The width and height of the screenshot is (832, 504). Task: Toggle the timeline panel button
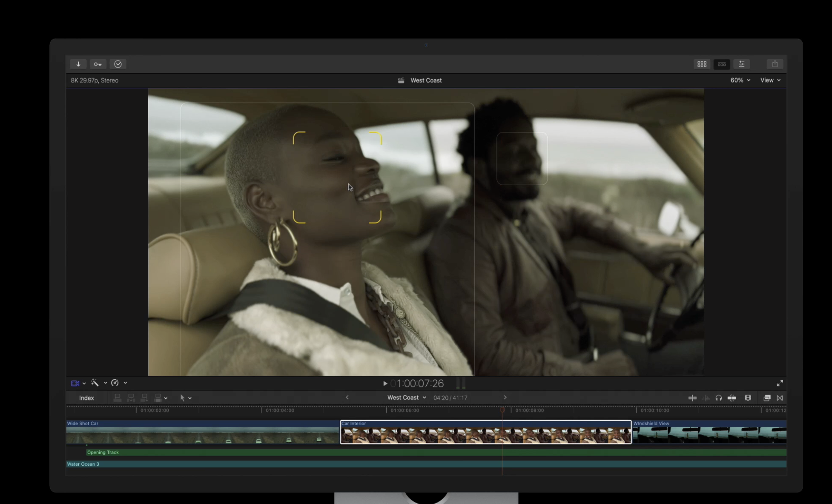(722, 64)
